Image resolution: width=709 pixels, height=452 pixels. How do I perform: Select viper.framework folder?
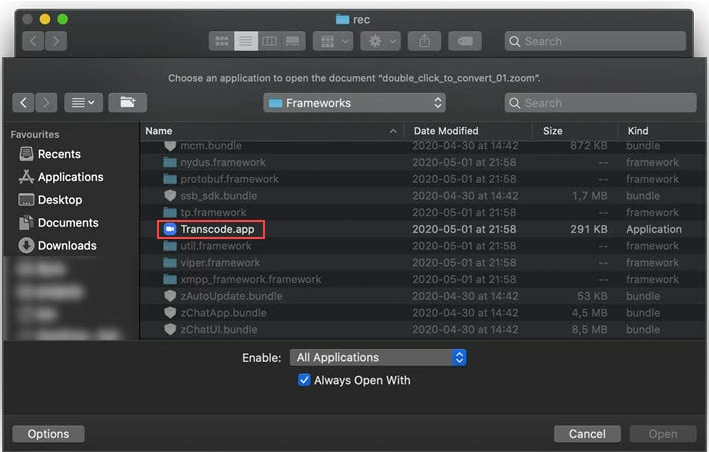[423, 263]
